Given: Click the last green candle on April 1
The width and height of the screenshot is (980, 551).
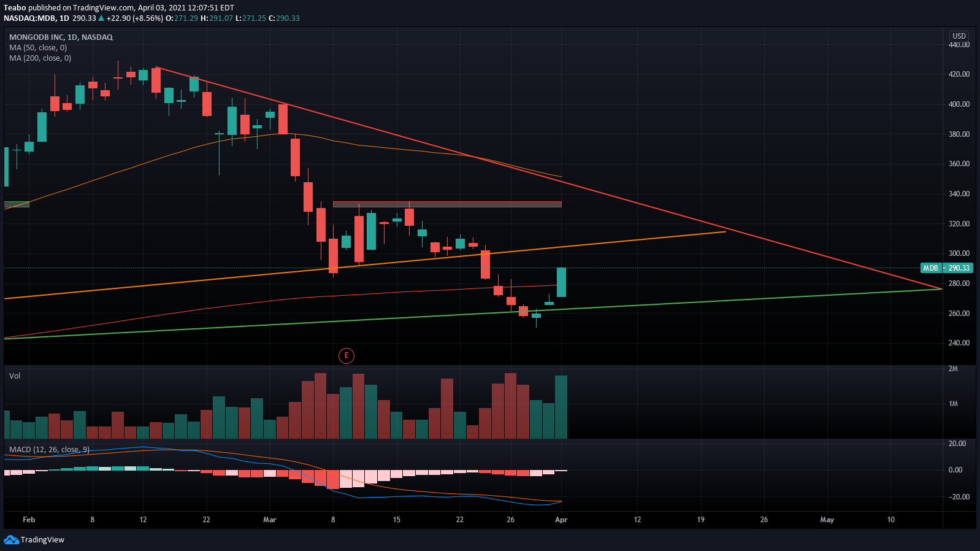Looking at the screenshot, I should pos(561,282).
